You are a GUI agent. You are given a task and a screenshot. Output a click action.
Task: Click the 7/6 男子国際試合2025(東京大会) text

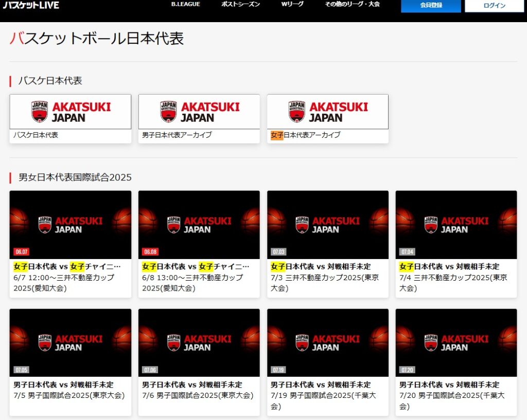[198, 395]
